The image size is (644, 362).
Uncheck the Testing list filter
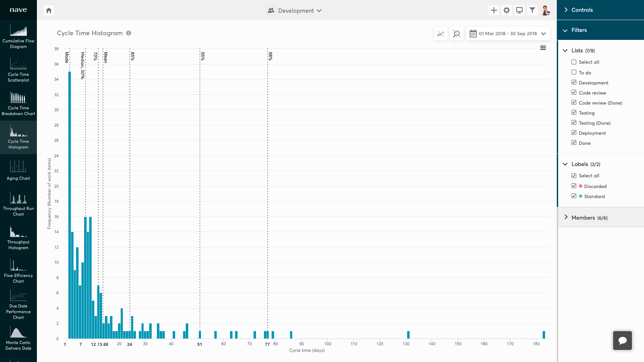point(574,113)
